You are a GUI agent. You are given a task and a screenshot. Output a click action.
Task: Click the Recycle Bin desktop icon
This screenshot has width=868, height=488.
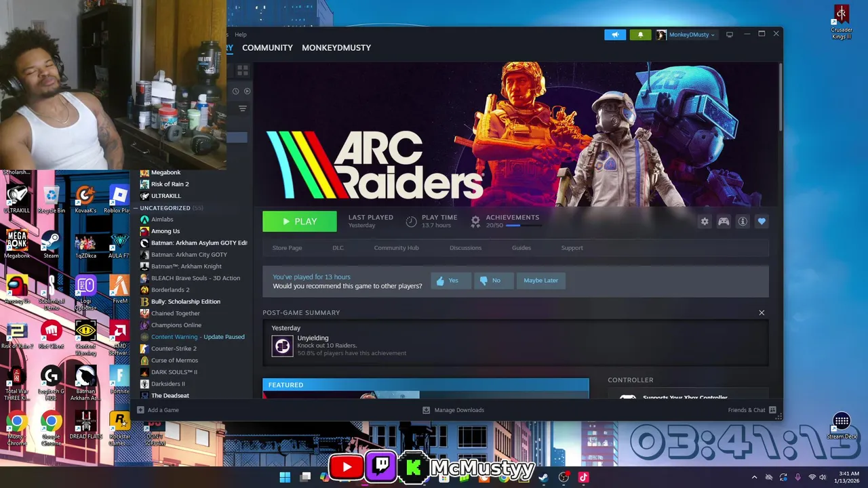(52, 199)
